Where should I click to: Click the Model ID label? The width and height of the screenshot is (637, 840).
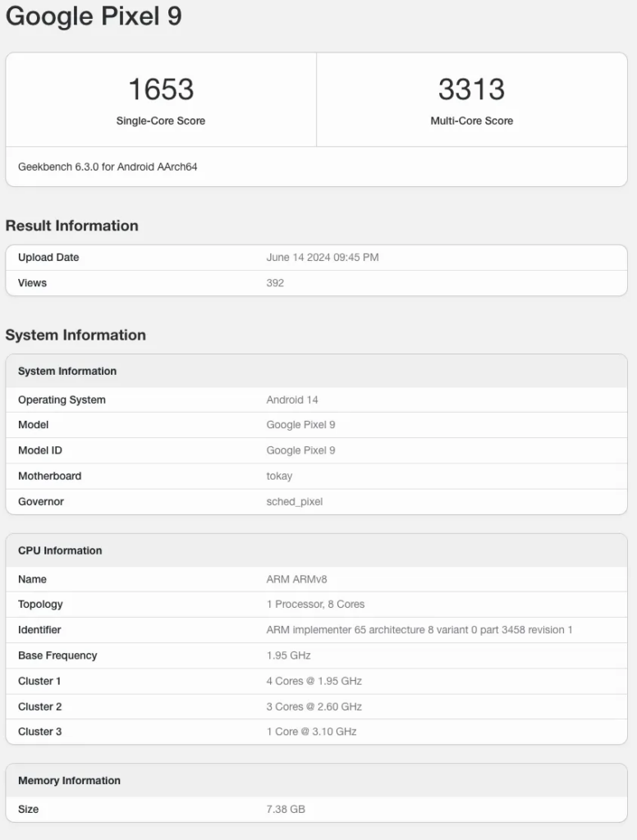tap(40, 450)
